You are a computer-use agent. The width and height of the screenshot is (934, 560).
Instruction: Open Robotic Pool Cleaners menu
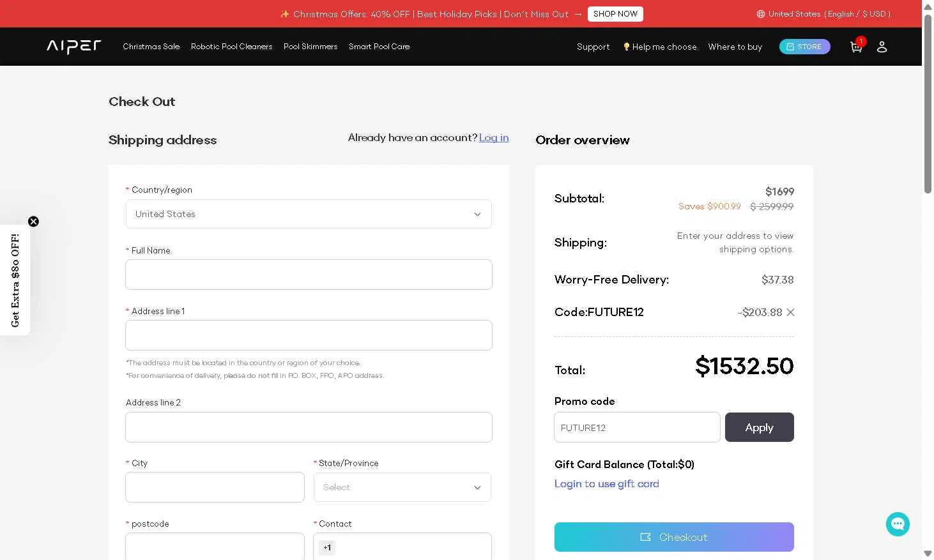click(231, 47)
